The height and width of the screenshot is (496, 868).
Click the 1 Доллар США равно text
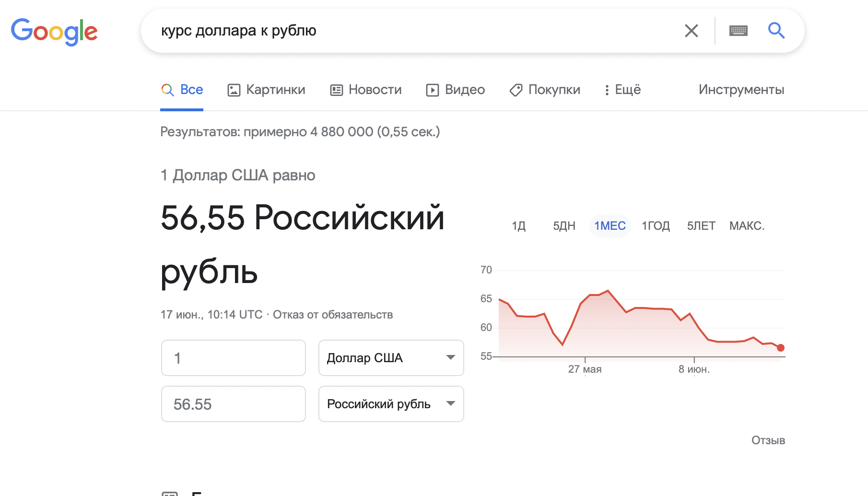238,175
